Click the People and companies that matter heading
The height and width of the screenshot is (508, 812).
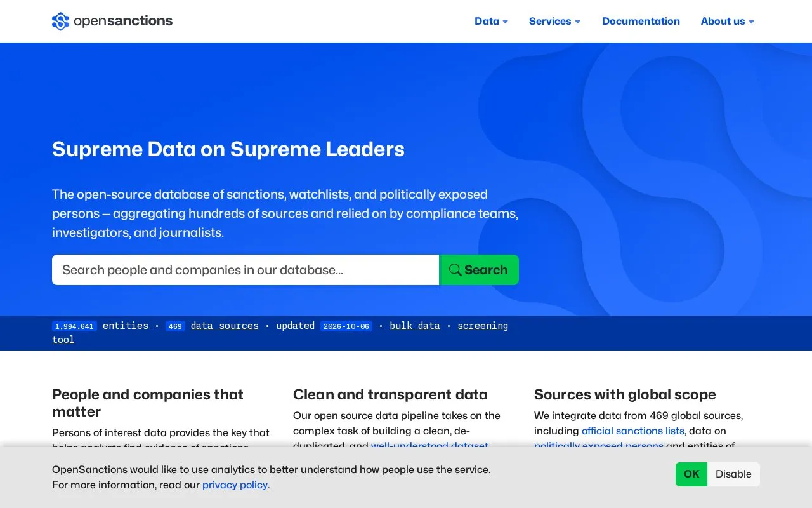tap(148, 403)
